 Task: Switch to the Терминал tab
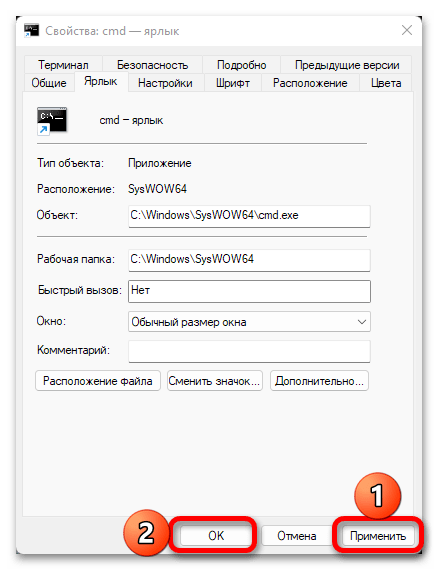pyautogui.click(x=63, y=65)
